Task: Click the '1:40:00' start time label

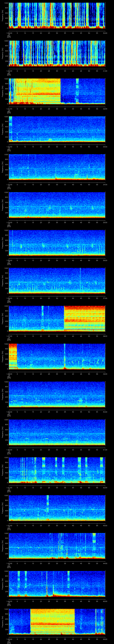Action: click(9, 450)
